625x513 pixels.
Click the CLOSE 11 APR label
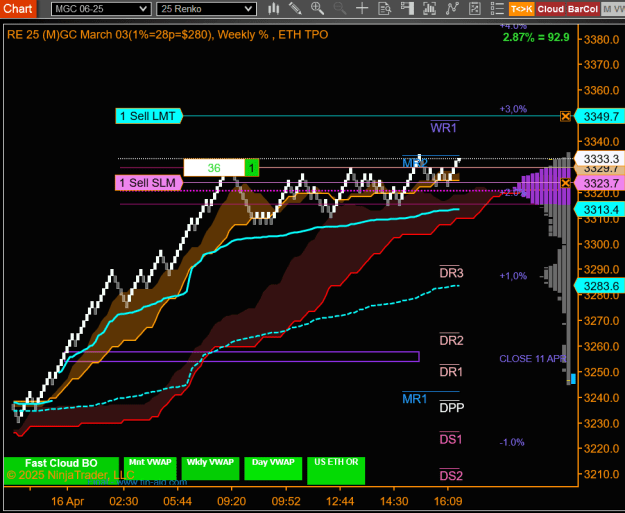click(x=533, y=359)
